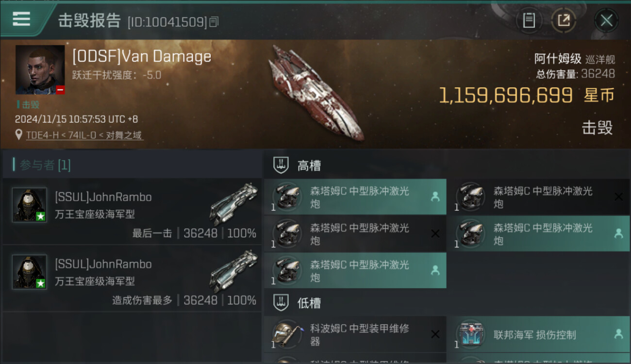The width and height of the screenshot is (631, 364).
Task: Click the X mark on the armor repairer
Action: (435, 334)
